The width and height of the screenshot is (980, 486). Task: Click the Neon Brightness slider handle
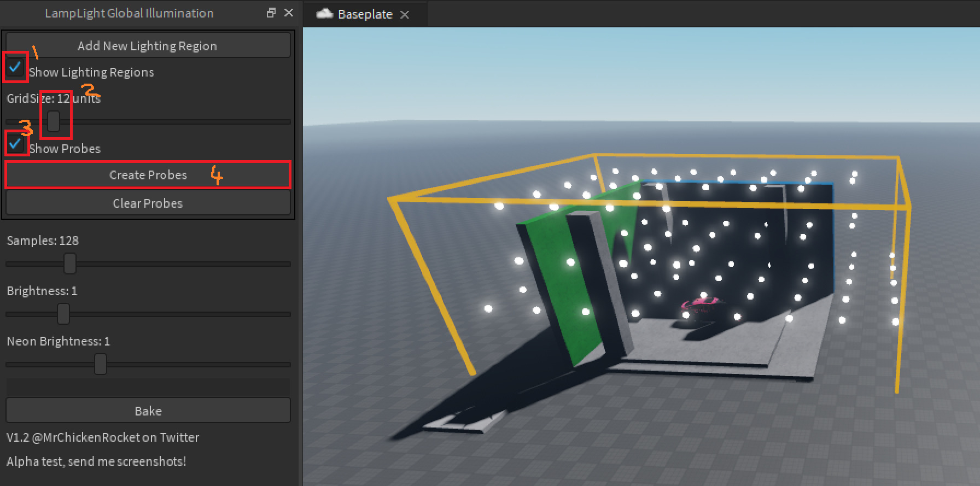click(x=101, y=364)
